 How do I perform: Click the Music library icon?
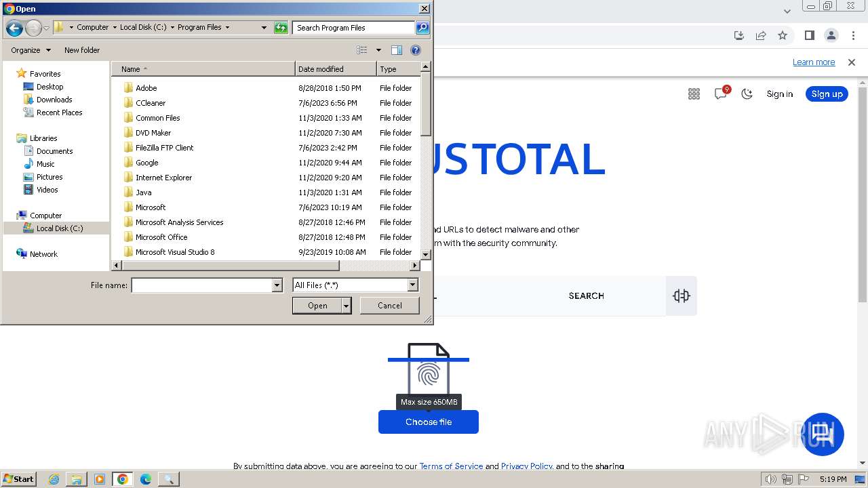tap(28, 164)
